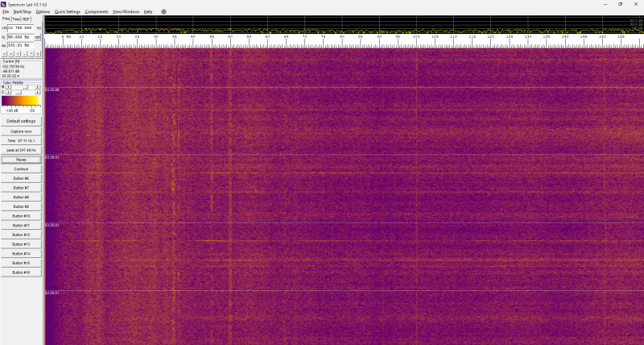Image resolution: width=644 pixels, height=345 pixels.
Task: Click the gray status indicator circle after Help
Action: 164,12
